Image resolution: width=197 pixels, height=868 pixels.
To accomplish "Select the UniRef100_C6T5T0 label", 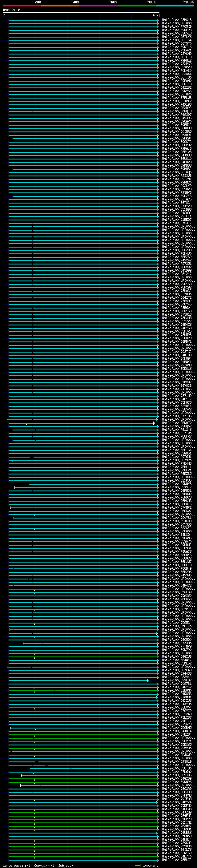I will (176, 43).
